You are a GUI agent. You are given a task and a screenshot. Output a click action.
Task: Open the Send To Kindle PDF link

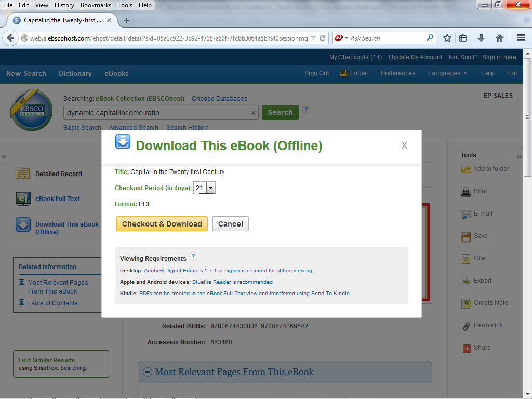[x=244, y=293]
